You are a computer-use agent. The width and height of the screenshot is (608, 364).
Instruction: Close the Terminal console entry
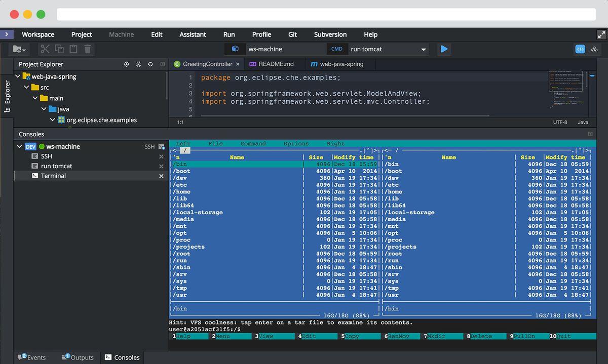(162, 176)
